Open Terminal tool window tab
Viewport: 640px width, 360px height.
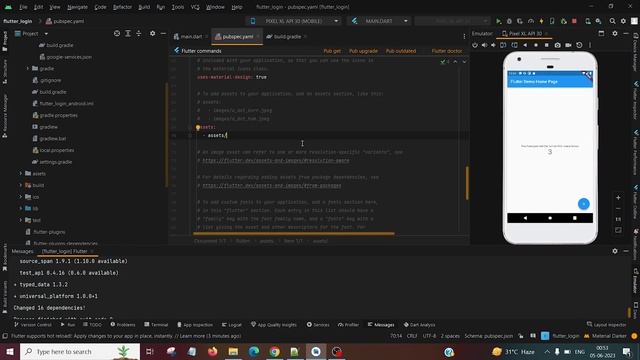coord(156,325)
